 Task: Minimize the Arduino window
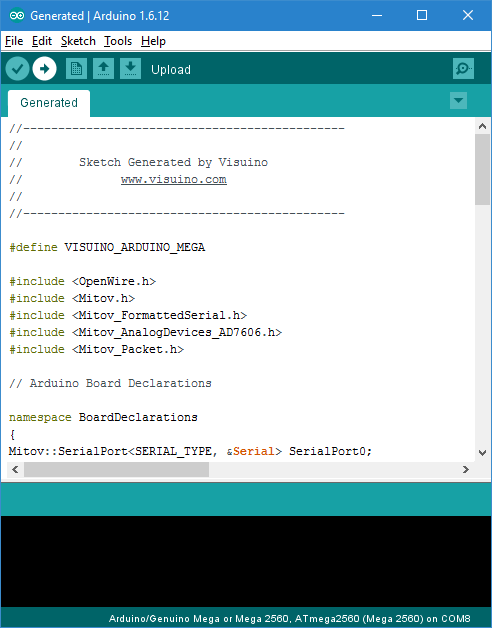(377, 15)
